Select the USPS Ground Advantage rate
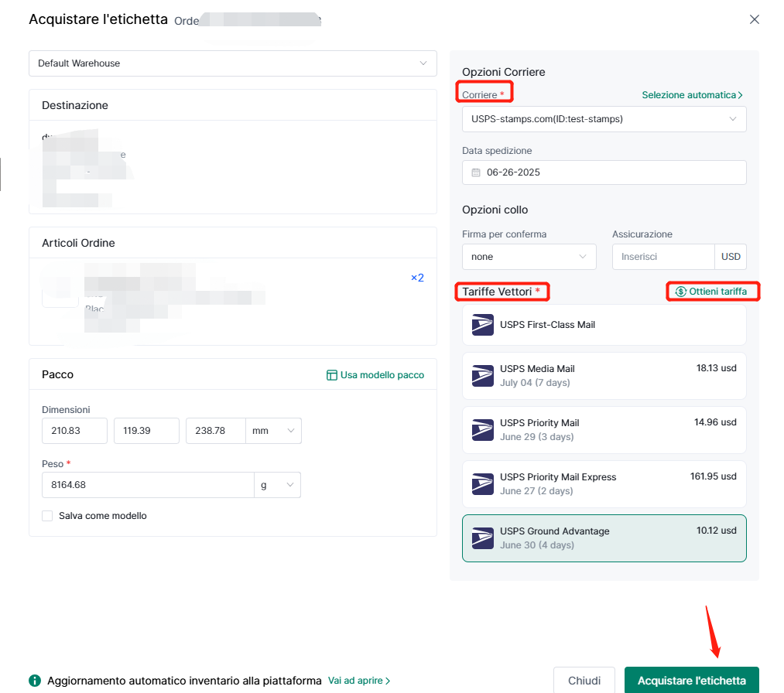 point(604,538)
